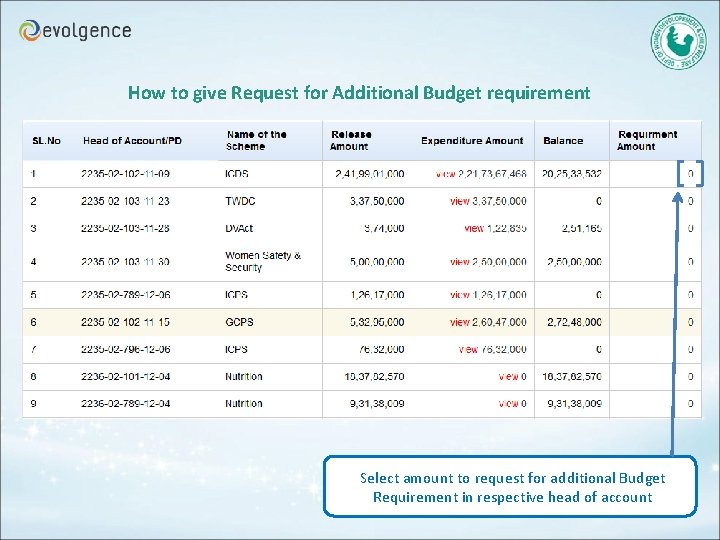The height and width of the screenshot is (540, 720).
Task: Click release amount 5,00,00,000
Action: coord(377,262)
